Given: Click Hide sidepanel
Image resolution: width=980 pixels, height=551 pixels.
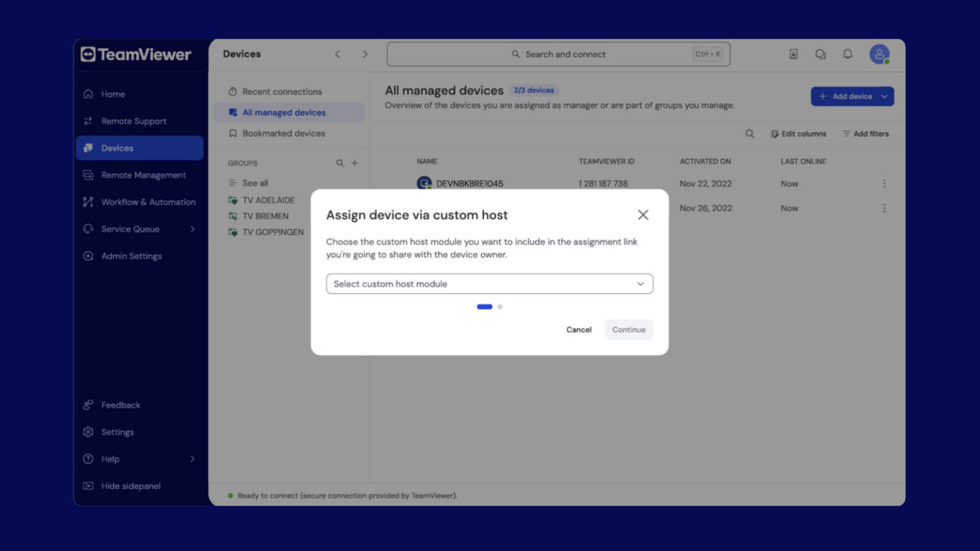Looking at the screenshot, I should click(x=139, y=486).
